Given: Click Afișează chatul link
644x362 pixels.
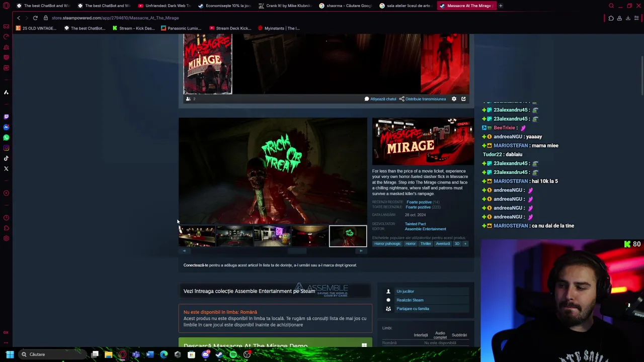Looking at the screenshot, I should tap(380, 99).
